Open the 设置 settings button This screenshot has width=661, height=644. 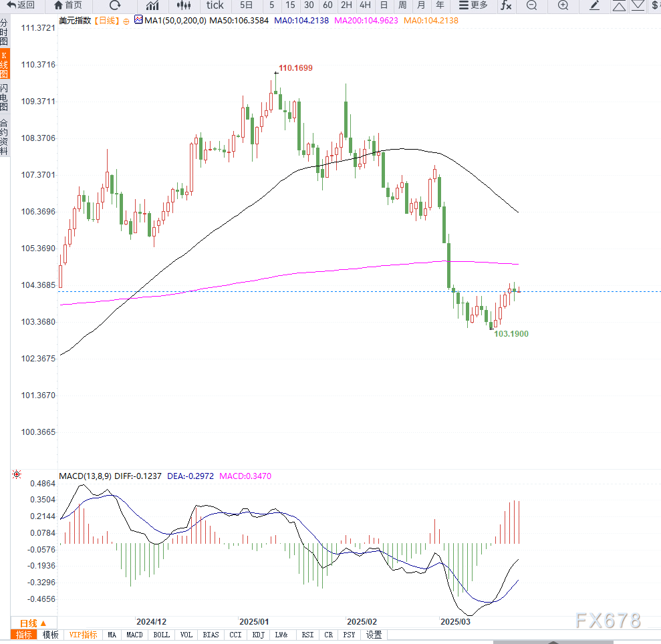(374, 635)
